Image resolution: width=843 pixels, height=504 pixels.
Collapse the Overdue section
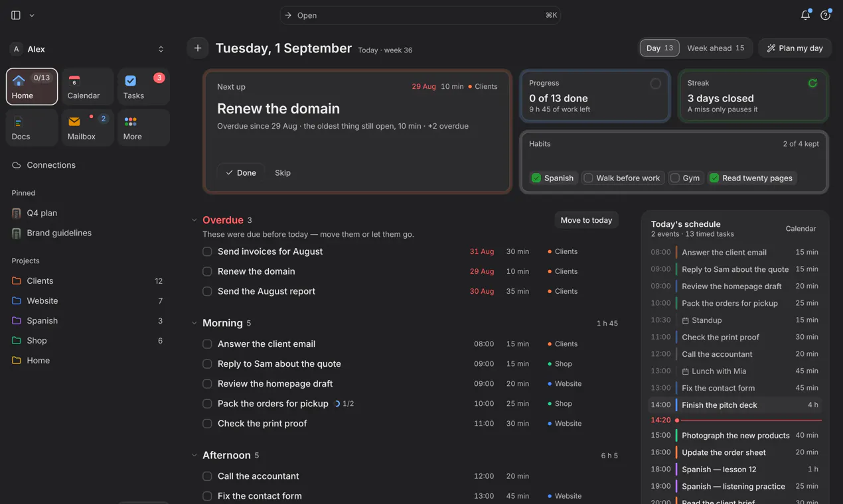coord(194,220)
